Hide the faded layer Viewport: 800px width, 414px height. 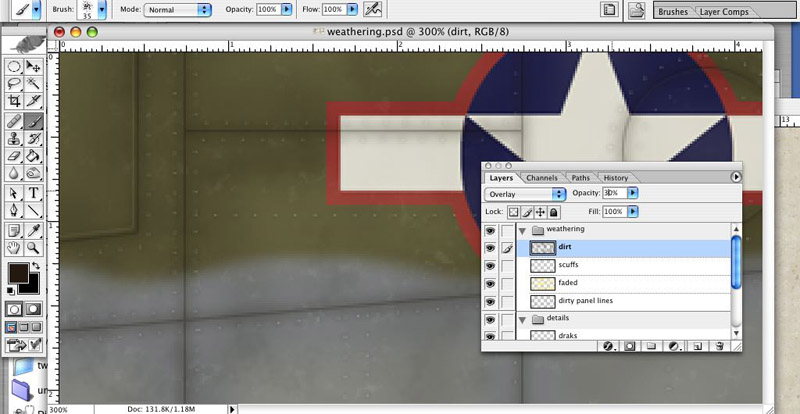pyautogui.click(x=490, y=284)
